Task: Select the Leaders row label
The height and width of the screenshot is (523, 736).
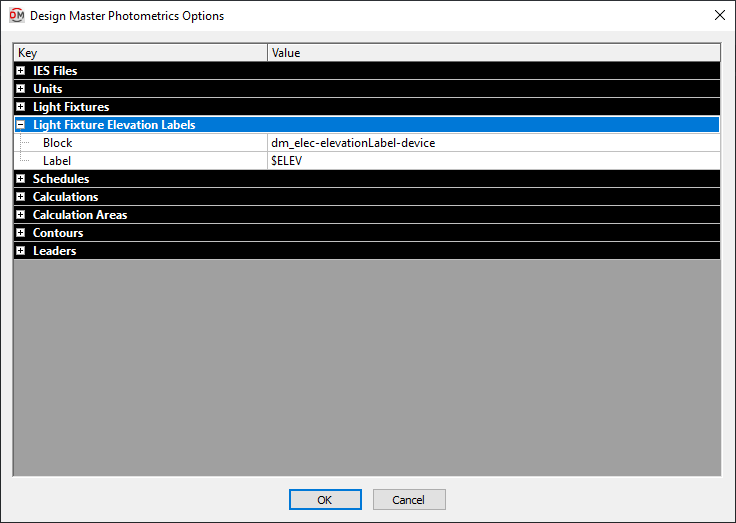Action: pos(54,251)
